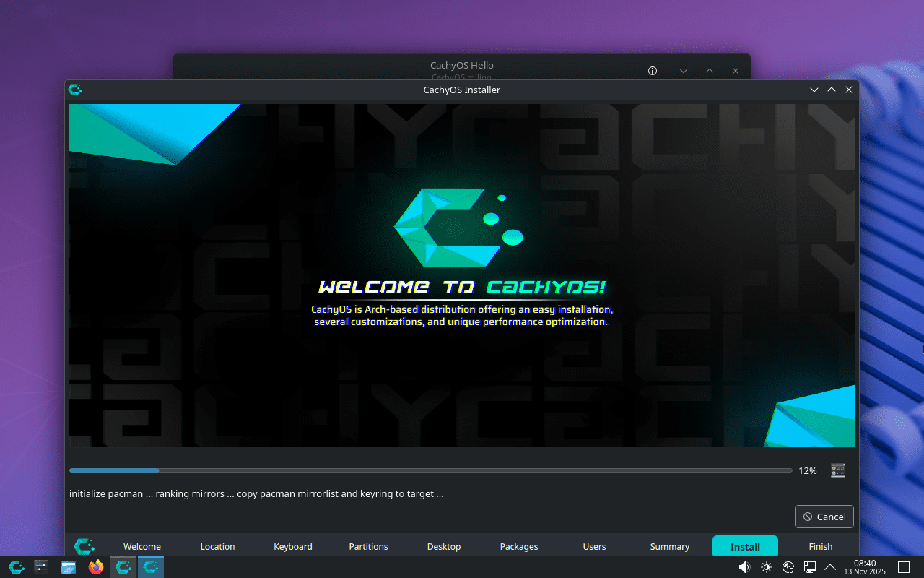This screenshot has width=924, height=578.
Task: Expand the CachyOS Hello window dropdown chevron
Action: pos(683,70)
